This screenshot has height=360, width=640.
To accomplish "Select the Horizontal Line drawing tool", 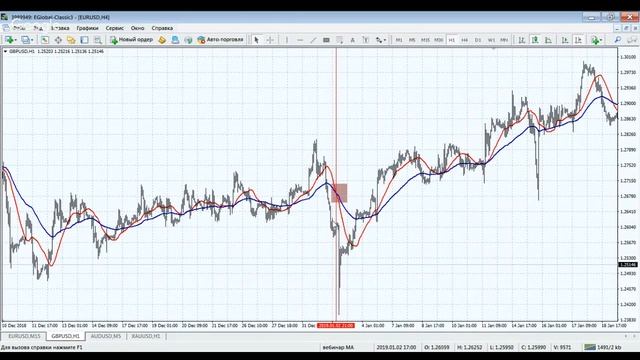I will [300, 40].
